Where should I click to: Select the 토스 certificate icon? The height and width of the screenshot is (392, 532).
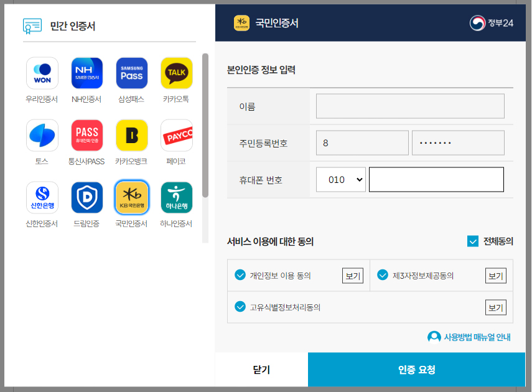point(42,135)
